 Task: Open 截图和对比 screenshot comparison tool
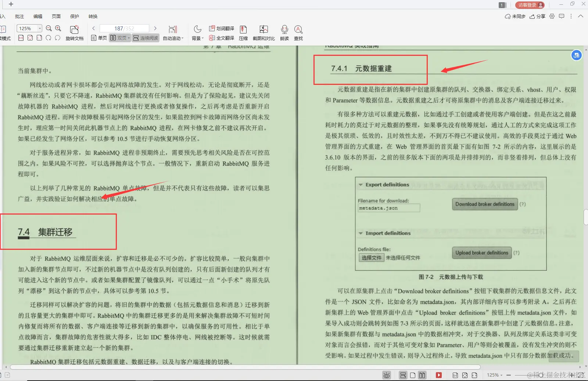pos(264,33)
